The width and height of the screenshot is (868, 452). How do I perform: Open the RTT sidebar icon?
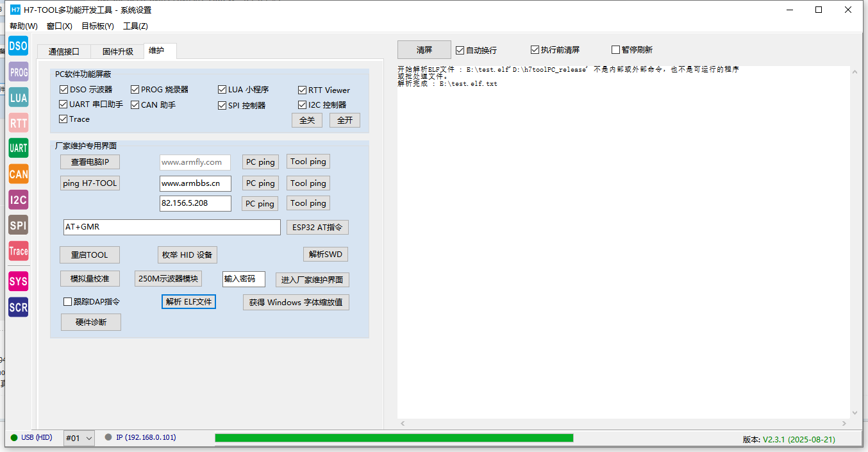point(19,122)
